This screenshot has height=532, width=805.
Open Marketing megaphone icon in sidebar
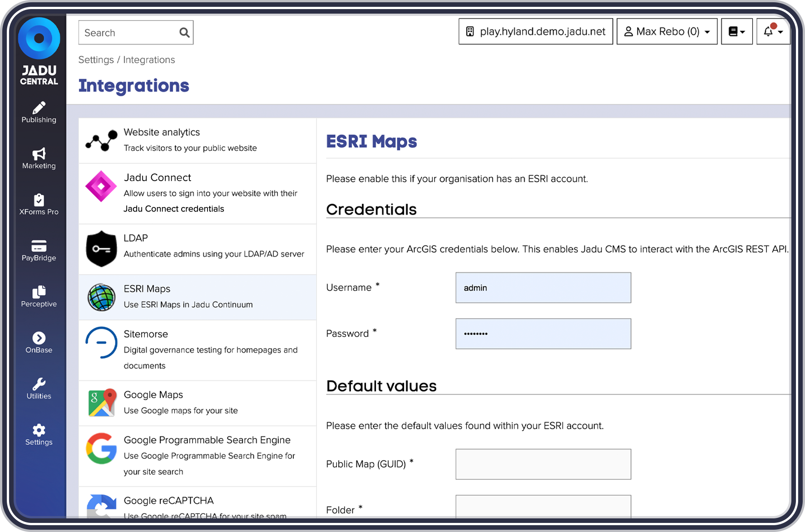[x=39, y=154]
